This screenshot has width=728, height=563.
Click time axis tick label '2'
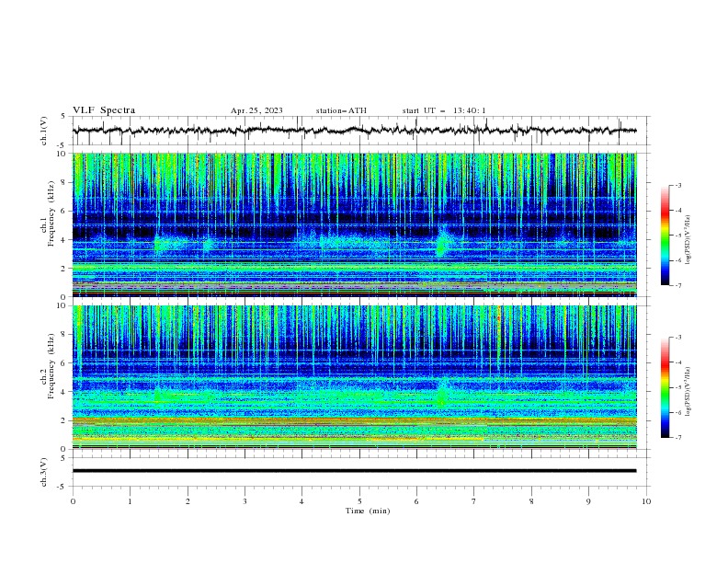(x=188, y=501)
